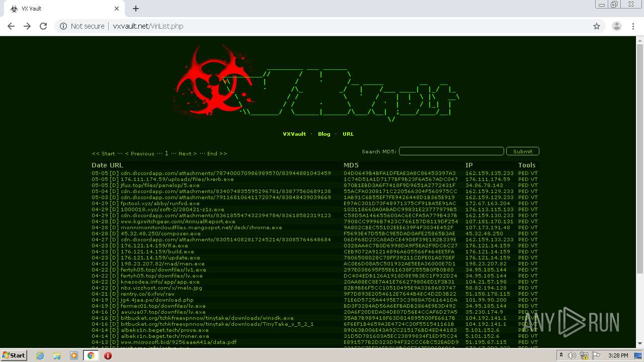Screen dimensions: 644x362
Task: Open the red stop-sign taskbar icon
Action: (108, 355)
